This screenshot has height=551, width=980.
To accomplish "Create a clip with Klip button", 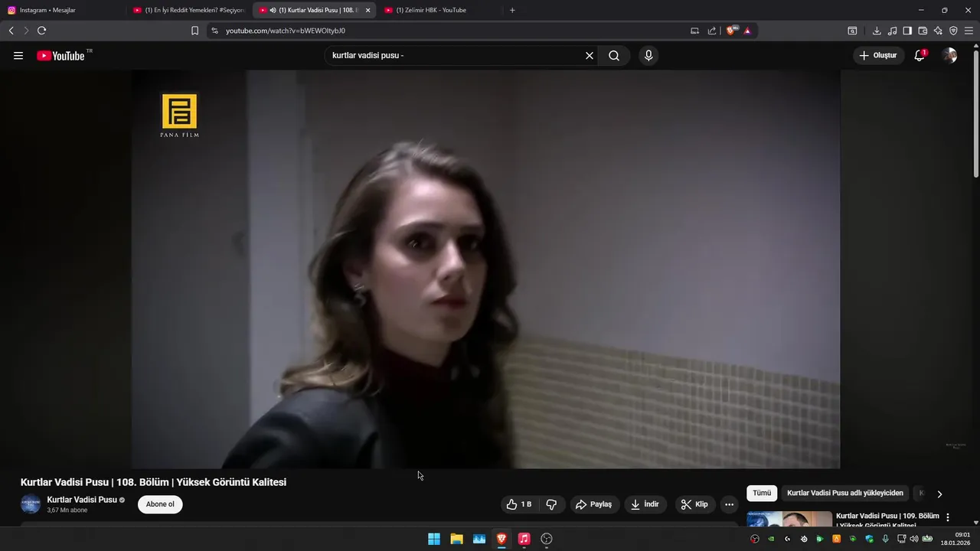I will pos(694,504).
